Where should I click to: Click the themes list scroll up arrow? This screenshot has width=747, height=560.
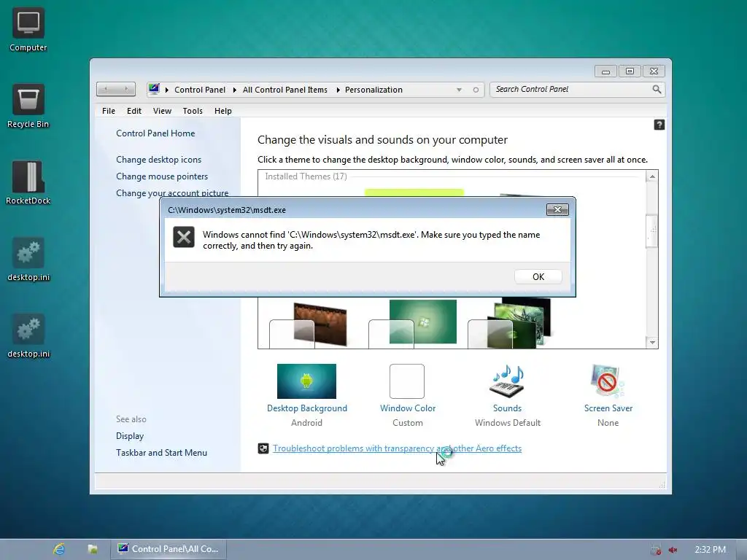[x=652, y=176]
